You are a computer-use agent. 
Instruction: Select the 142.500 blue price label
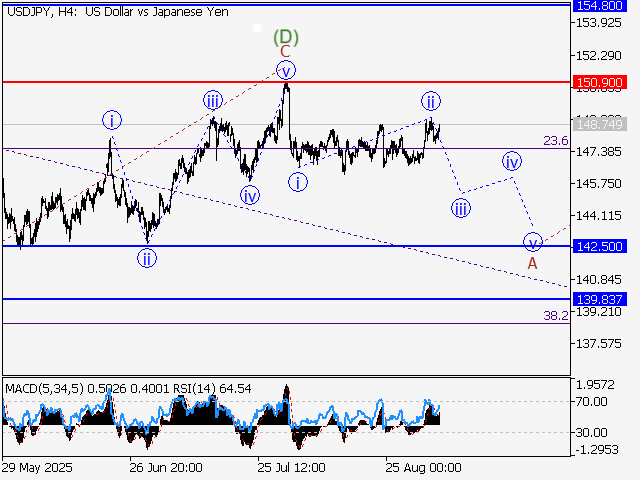pyautogui.click(x=601, y=246)
